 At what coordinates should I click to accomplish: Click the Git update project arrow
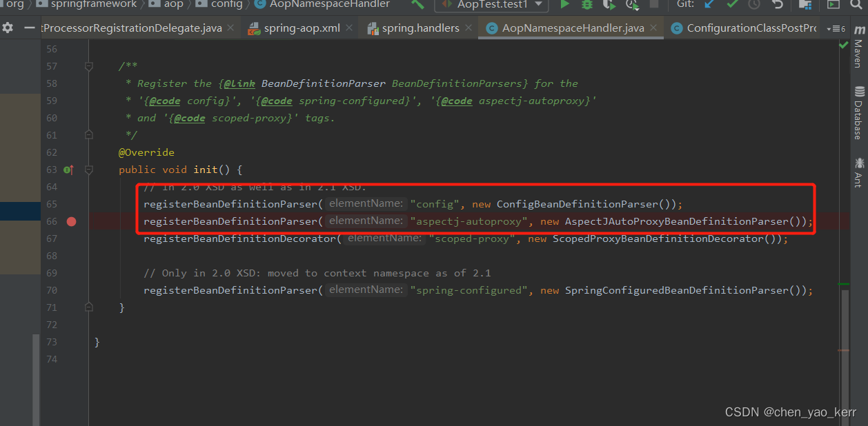[710, 5]
